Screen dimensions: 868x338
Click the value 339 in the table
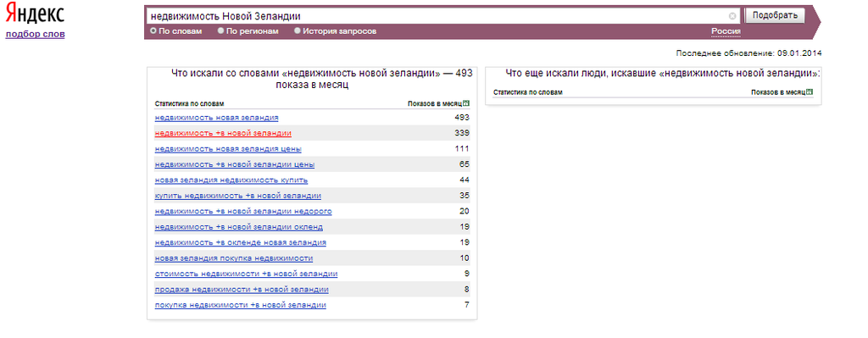(x=462, y=133)
